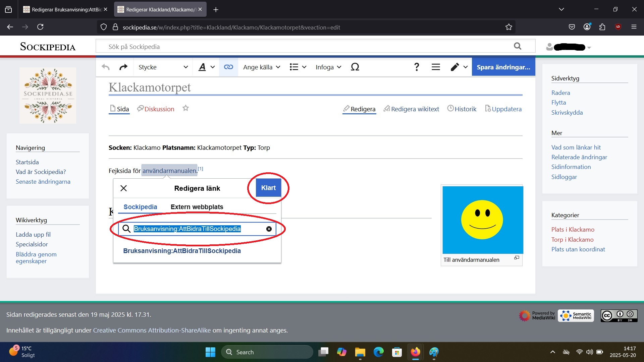Expand the Ange källa dropdown

pyautogui.click(x=262, y=67)
